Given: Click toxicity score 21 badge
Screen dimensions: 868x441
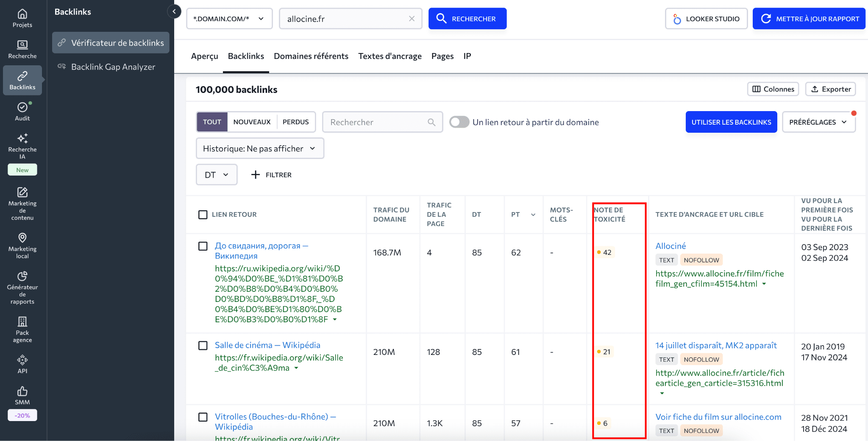Looking at the screenshot, I should click(604, 352).
